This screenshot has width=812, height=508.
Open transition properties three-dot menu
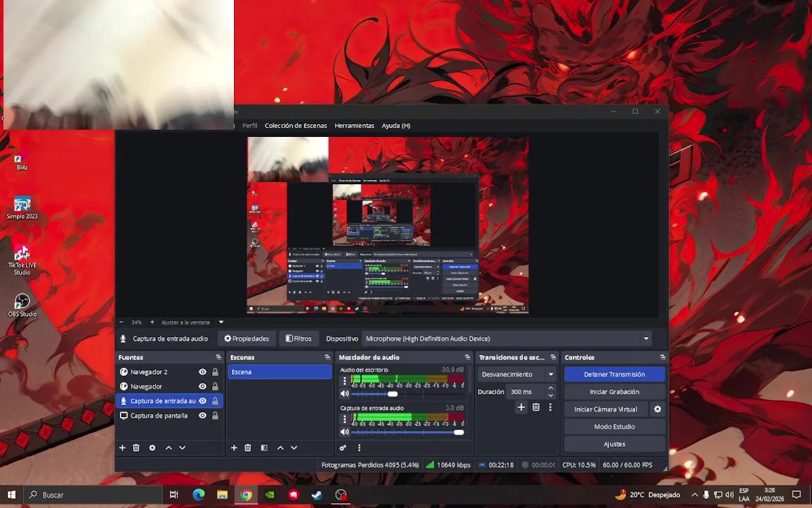(x=550, y=407)
